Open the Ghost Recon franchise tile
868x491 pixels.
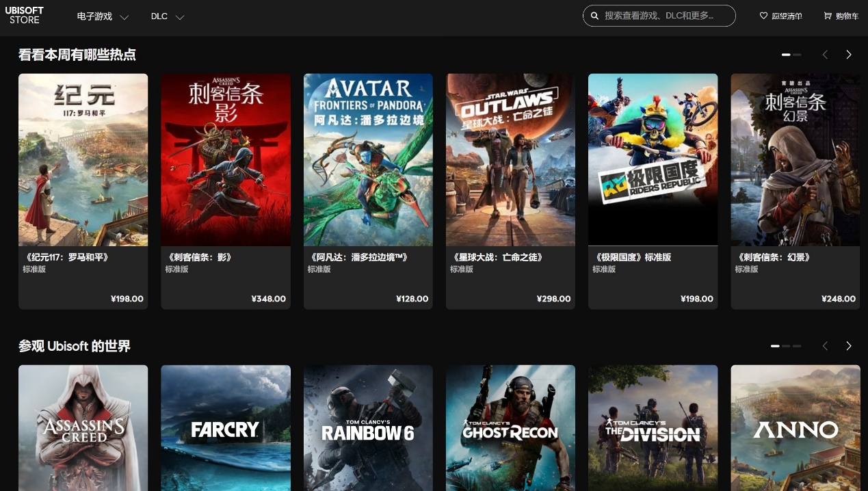click(x=510, y=428)
